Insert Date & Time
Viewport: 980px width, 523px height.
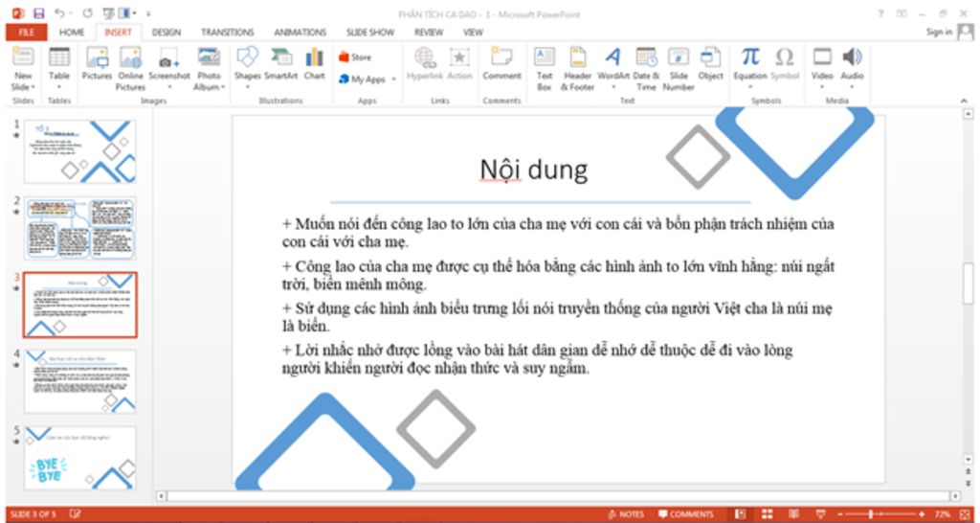click(646, 69)
